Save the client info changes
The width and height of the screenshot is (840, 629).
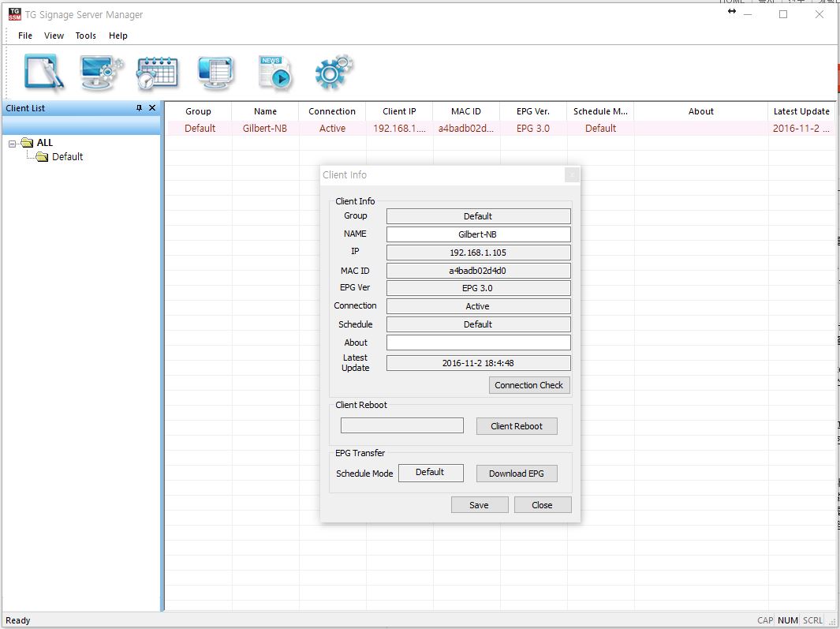(479, 505)
